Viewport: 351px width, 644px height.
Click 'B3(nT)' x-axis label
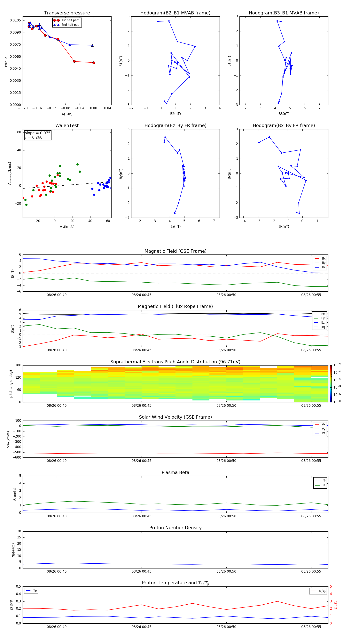[x=284, y=114]
